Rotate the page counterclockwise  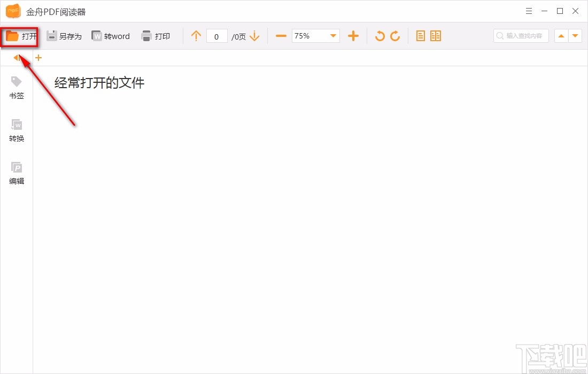point(380,36)
